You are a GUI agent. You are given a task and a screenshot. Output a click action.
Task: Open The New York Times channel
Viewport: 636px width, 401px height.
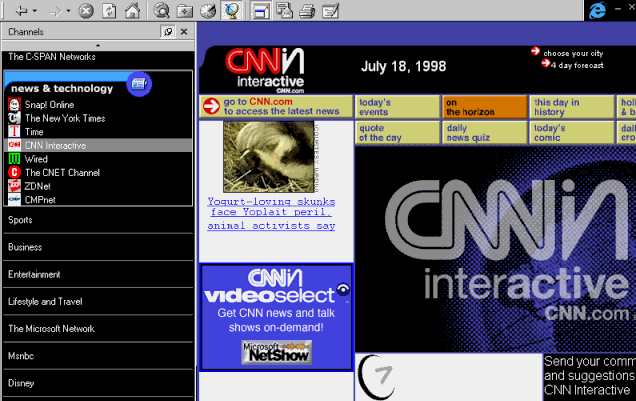65,118
